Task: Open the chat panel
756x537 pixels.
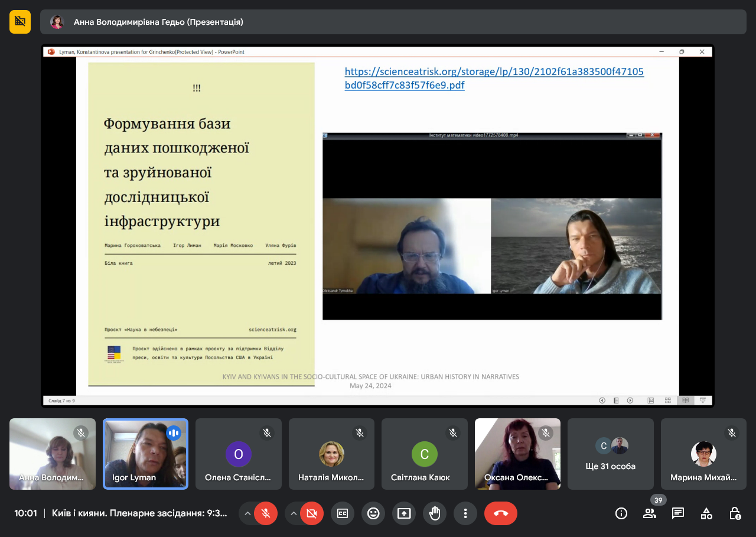Action: click(678, 513)
